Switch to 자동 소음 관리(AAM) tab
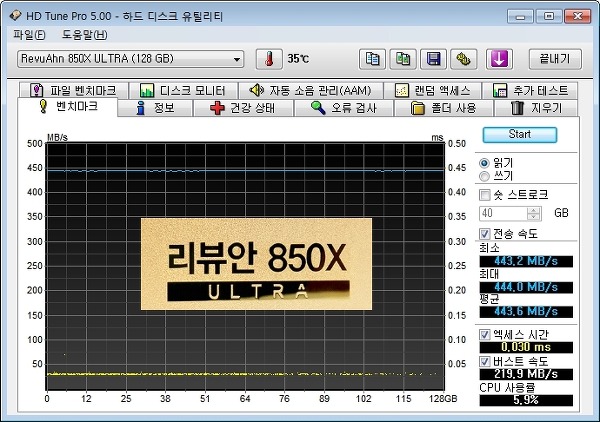600x422 pixels. (x=310, y=90)
